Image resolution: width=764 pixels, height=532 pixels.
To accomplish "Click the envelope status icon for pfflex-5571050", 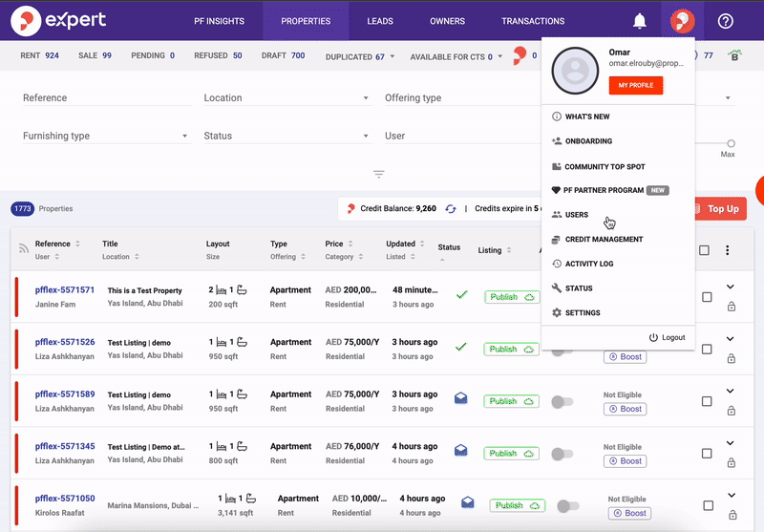I will 467,501.
